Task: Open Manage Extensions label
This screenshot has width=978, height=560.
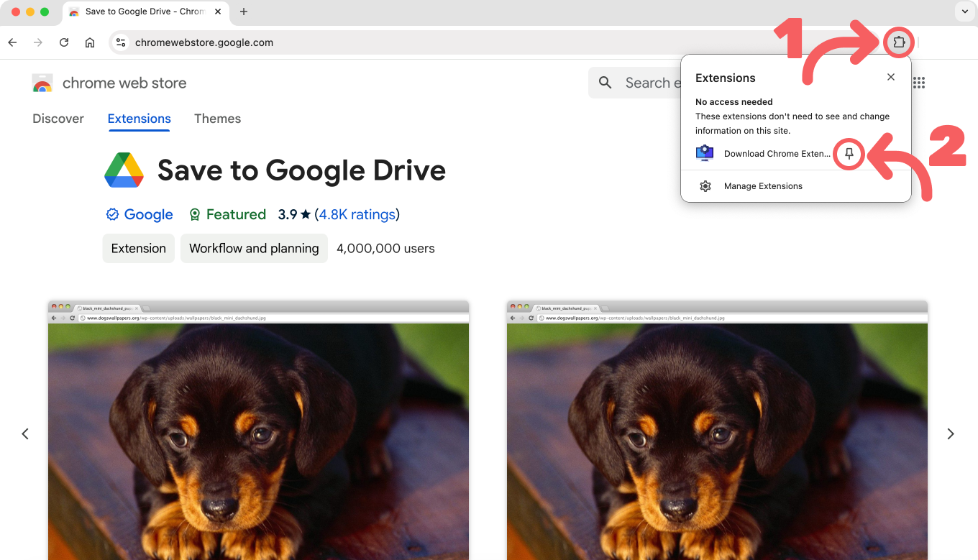Action: pyautogui.click(x=763, y=186)
